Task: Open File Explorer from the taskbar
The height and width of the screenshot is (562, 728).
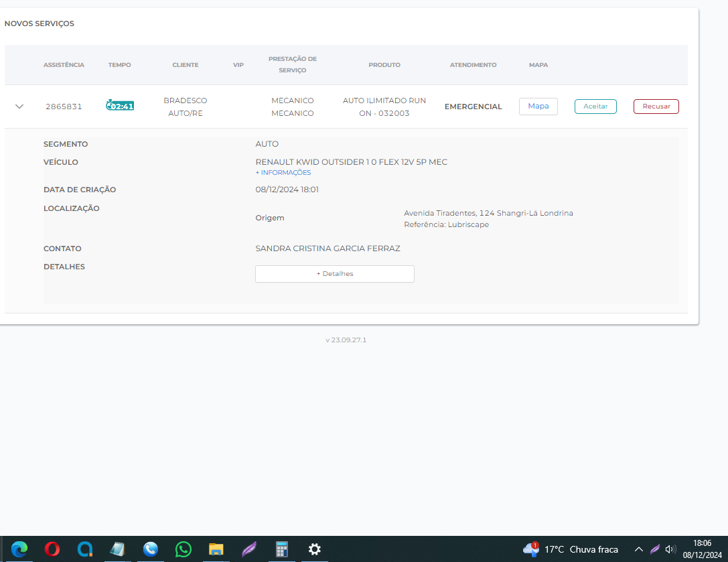Action: pos(216,549)
